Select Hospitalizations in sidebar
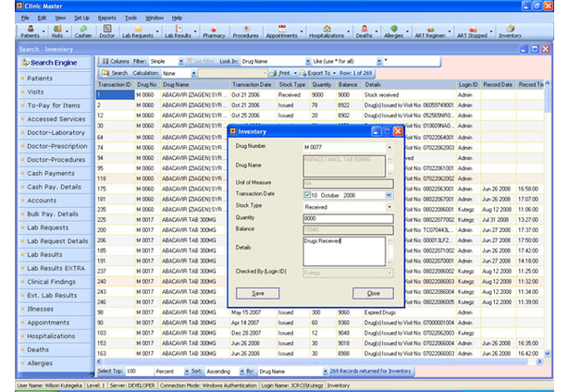Screen dimensions: 569x392 pos(51,337)
